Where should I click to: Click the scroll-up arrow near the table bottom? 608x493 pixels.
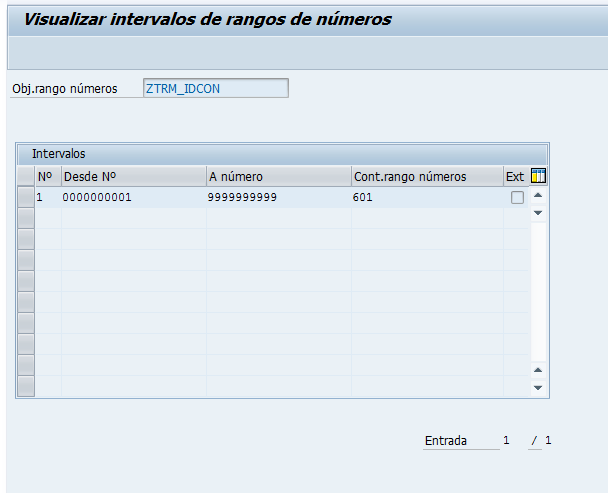click(x=538, y=370)
